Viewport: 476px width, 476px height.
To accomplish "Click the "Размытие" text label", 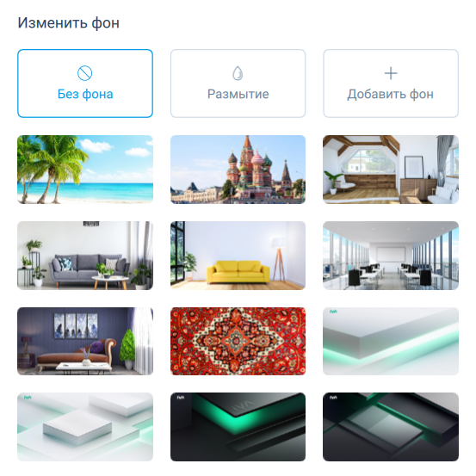I will [238, 94].
